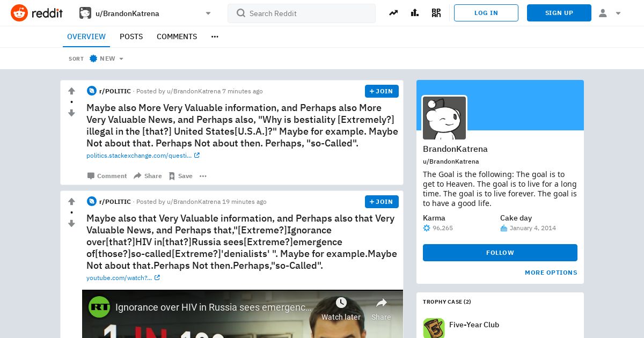Click '7 minutes ago' timestamp

[243, 91]
